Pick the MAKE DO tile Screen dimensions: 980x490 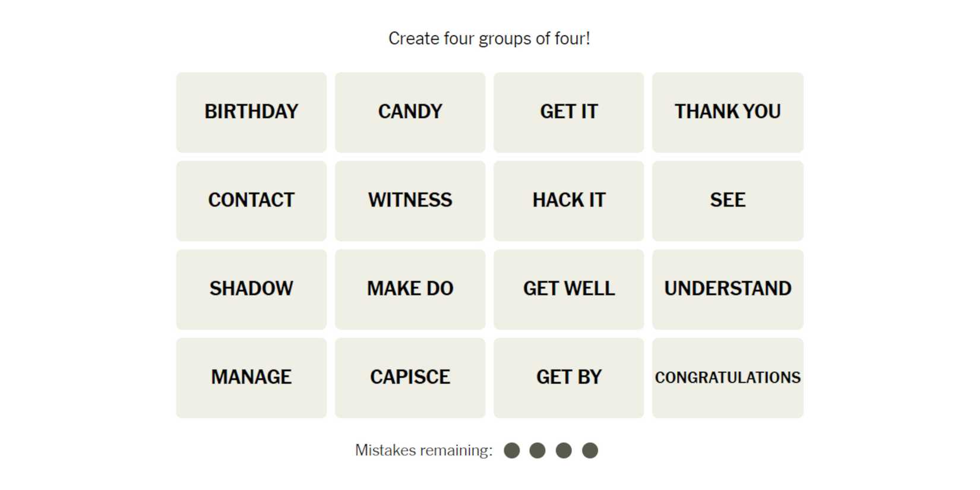[x=410, y=289]
